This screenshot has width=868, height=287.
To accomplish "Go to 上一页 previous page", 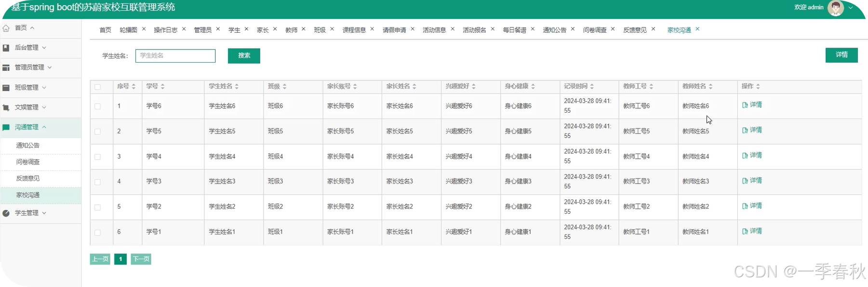I will click(100, 259).
